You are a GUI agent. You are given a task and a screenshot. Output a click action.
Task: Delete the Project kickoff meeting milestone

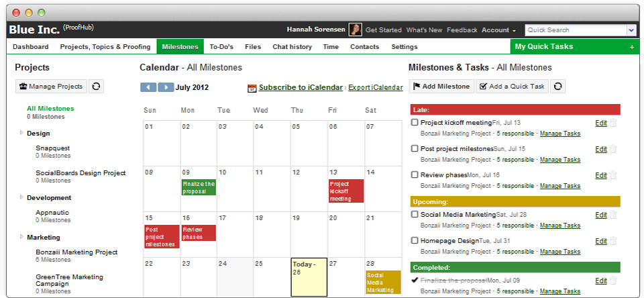pos(613,123)
